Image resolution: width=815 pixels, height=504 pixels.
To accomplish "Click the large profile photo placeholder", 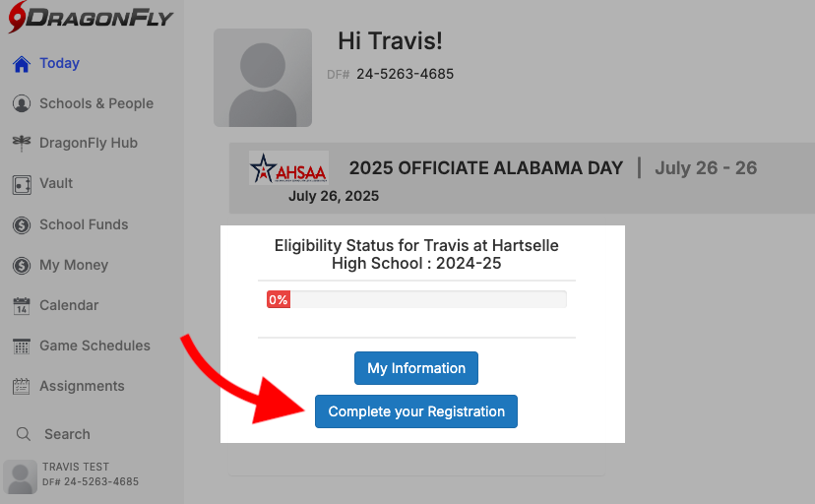I will tap(263, 78).
